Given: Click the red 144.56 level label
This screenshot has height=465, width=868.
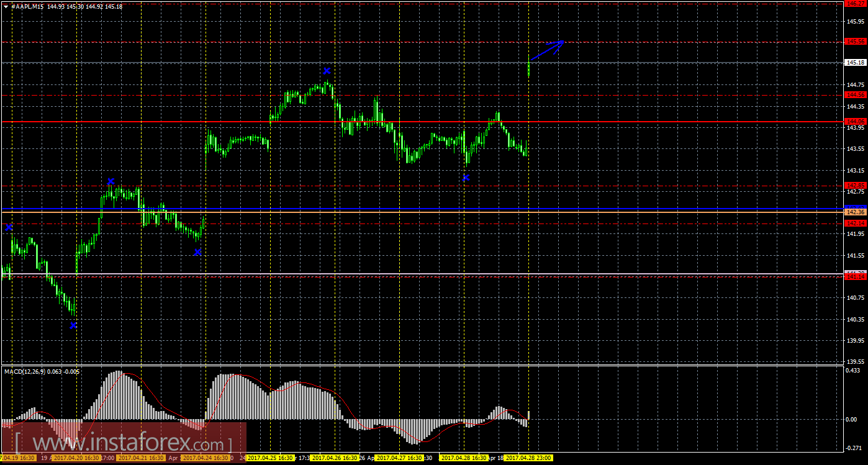Looking at the screenshot, I should (x=856, y=94).
